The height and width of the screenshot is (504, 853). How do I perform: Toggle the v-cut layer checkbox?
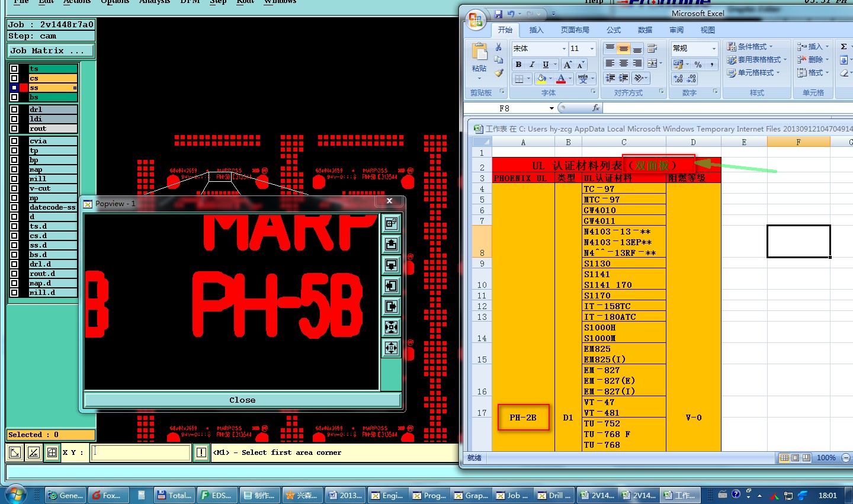pos(14,188)
